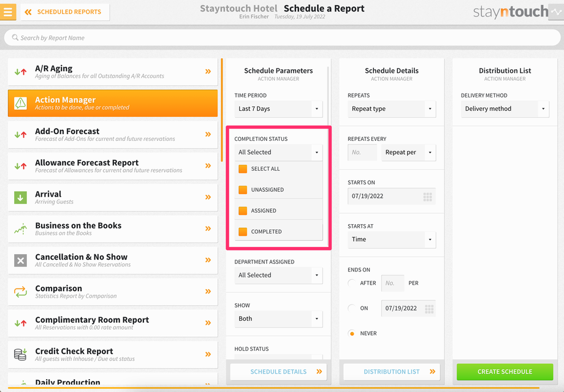564x392 pixels.
Task: Click the Starts On date field
Action: click(x=392, y=196)
